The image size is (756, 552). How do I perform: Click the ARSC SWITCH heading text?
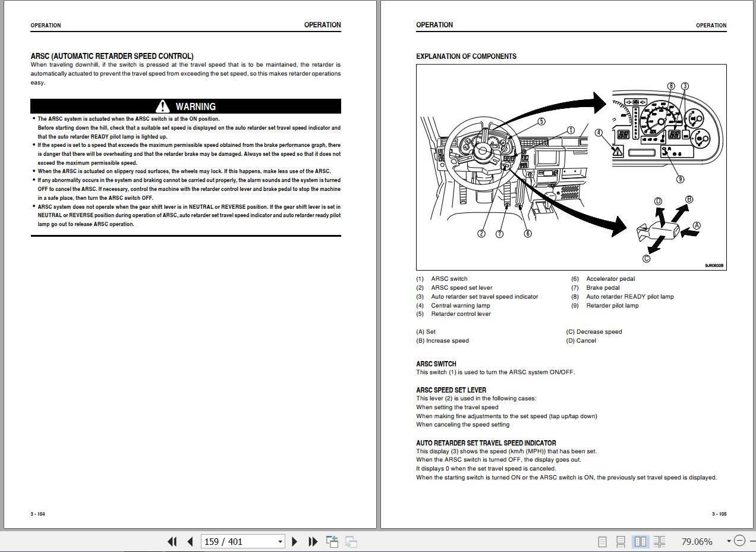pyautogui.click(x=436, y=363)
